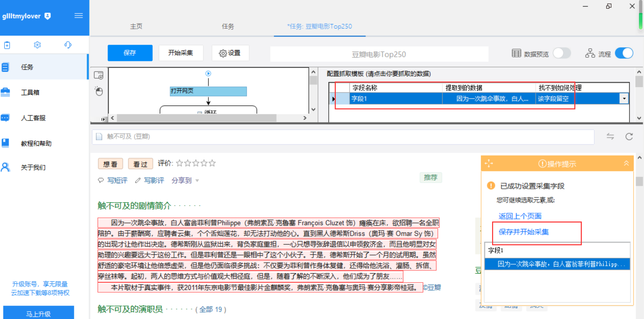The width and height of the screenshot is (644, 319).
Task: Click the 全部 19 cast link
Action: (211, 309)
